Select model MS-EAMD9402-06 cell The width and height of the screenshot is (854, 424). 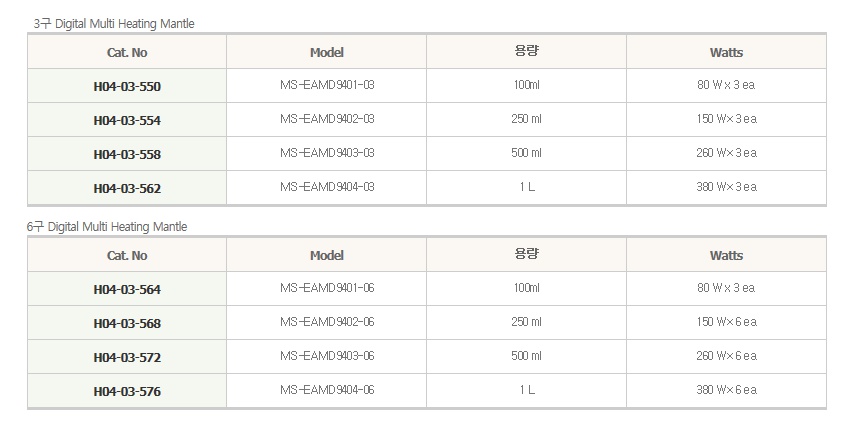point(327,322)
